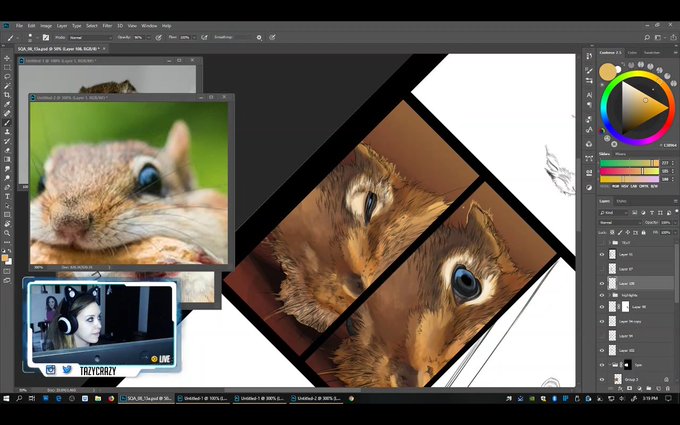Viewport: 680px width, 425px height.
Task: Click Untitled-2 @ 300% taskbar button
Action: point(316,398)
